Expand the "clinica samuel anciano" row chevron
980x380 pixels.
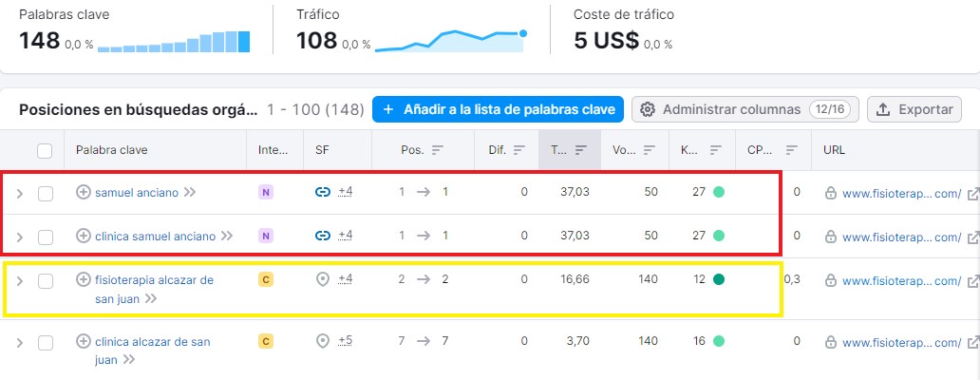(19, 237)
